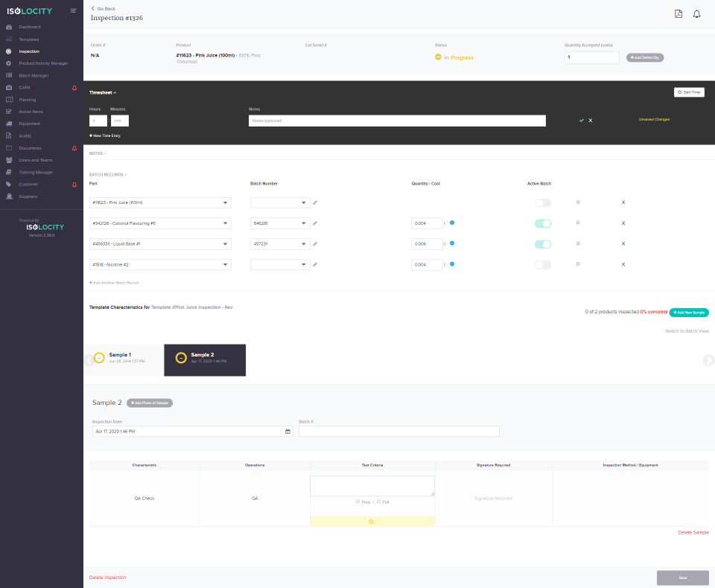Click the timesheet Notes (optional) field
The height and width of the screenshot is (588, 715).
[x=397, y=121]
